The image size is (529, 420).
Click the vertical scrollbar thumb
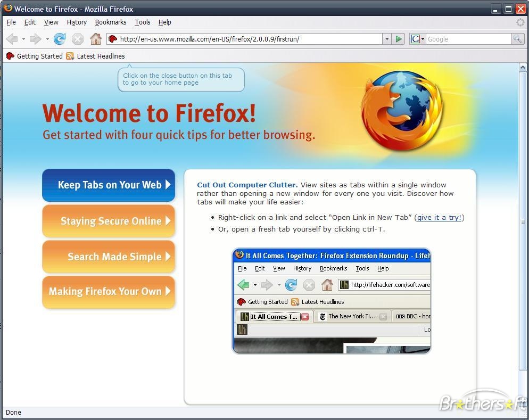523,221
